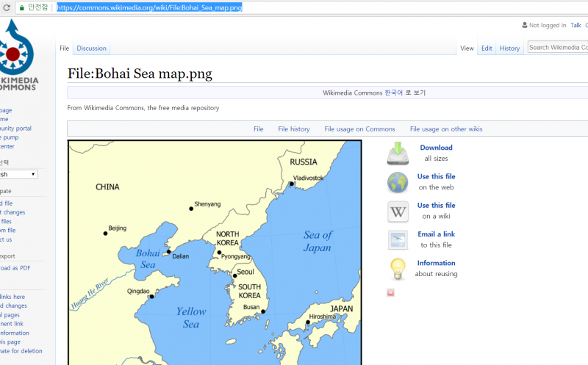Go to File usage on other wikis

coord(445,129)
